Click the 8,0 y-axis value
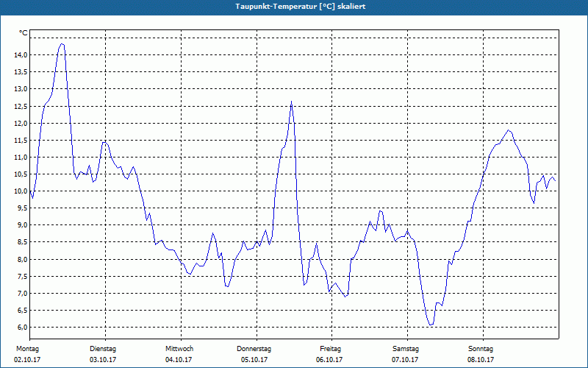Screen dimensions: 588x368 pos(22,260)
